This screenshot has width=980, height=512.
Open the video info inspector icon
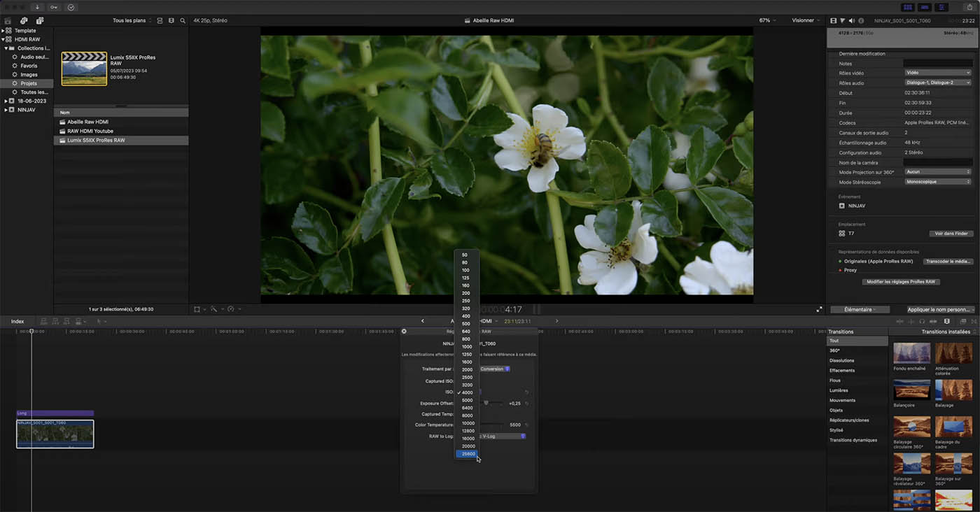(x=833, y=20)
